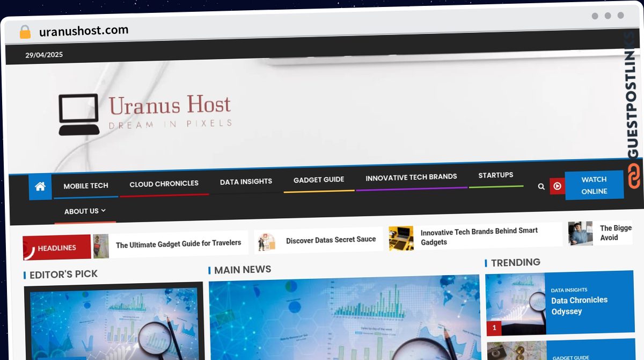Click the Data Insights tag in Trending

pos(569,290)
